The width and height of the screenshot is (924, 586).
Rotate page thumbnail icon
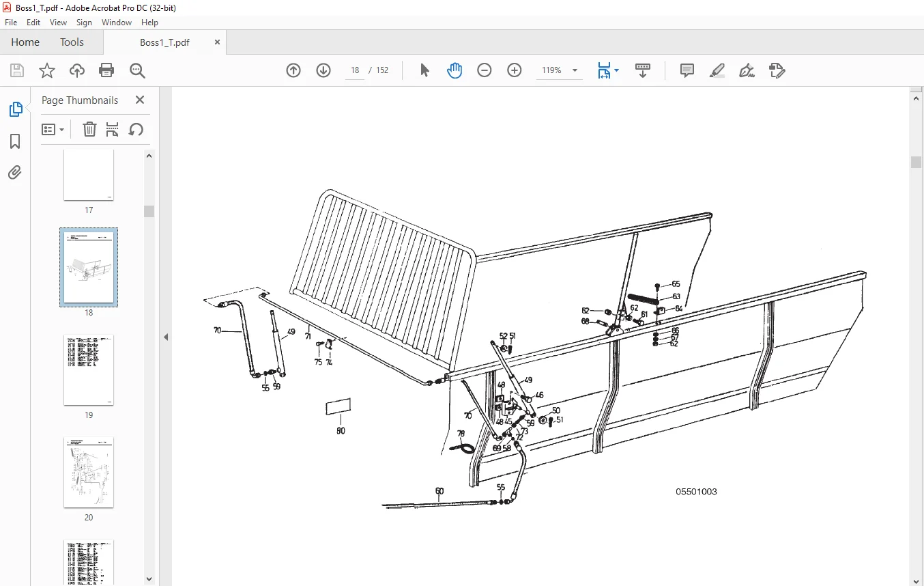pyautogui.click(x=136, y=129)
